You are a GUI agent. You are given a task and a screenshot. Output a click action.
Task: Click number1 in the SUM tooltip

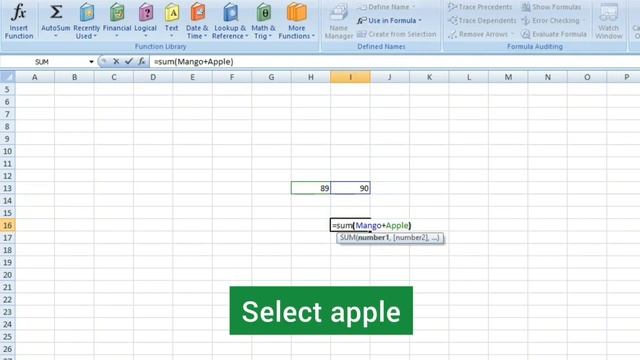click(x=373, y=238)
